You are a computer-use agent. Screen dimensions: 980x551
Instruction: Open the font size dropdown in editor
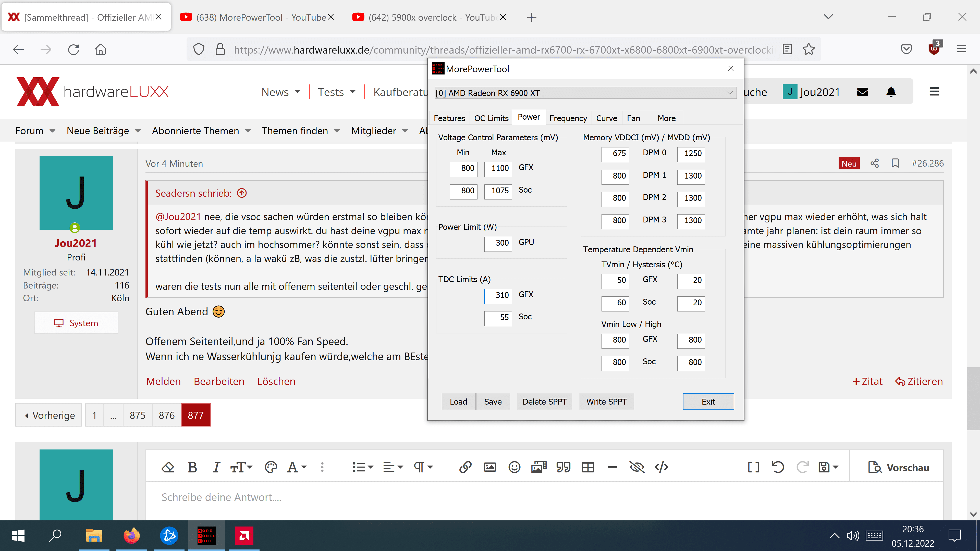pos(241,467)
